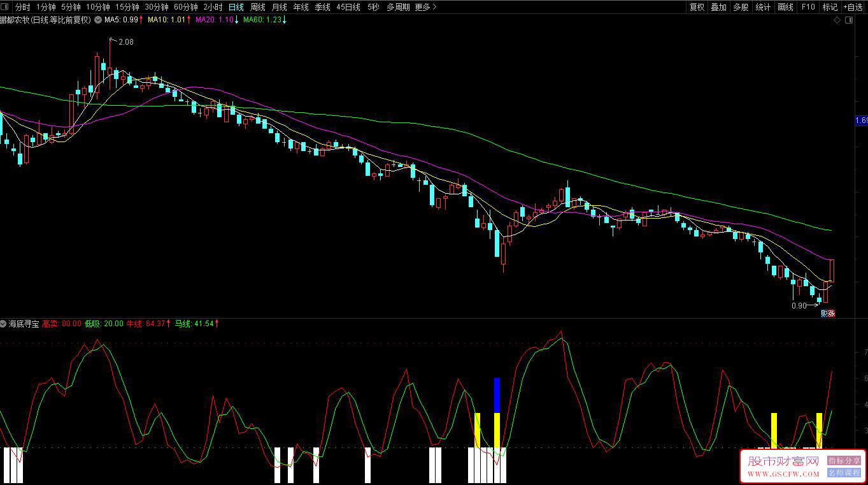
Task: Expand the 更多 period options
Action: [425, 7]
